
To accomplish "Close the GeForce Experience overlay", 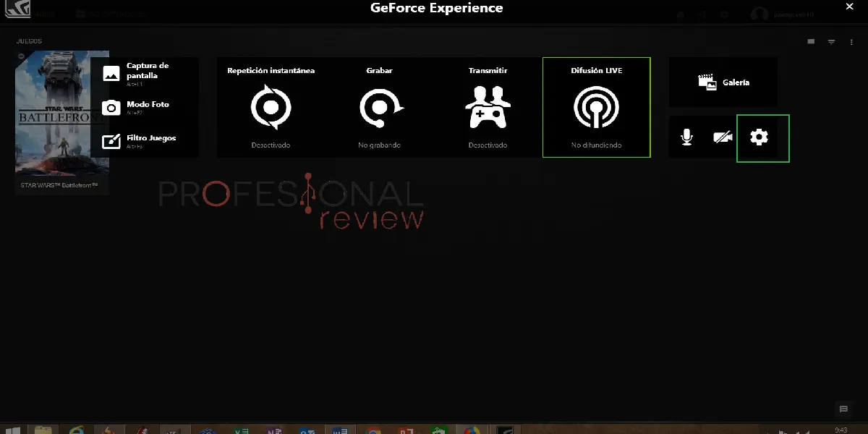I will click(849, 7).
